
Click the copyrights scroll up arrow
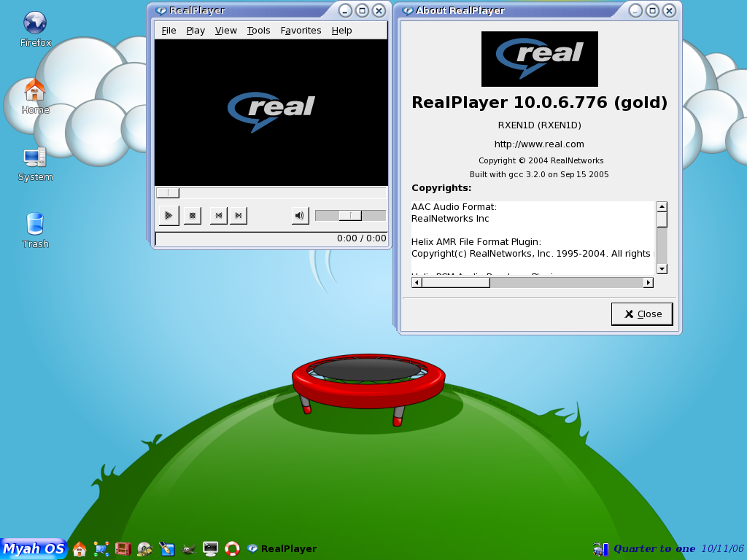[x=662, y=206]
